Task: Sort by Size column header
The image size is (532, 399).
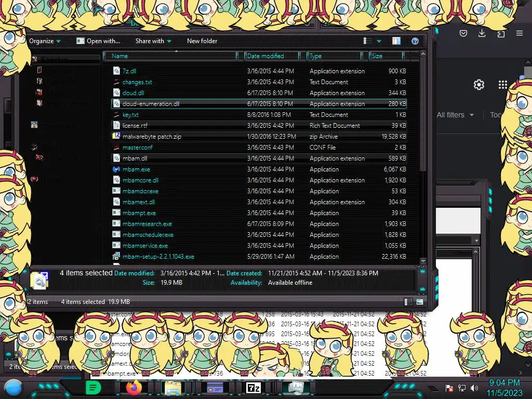Action: click(x=386, y=56)
